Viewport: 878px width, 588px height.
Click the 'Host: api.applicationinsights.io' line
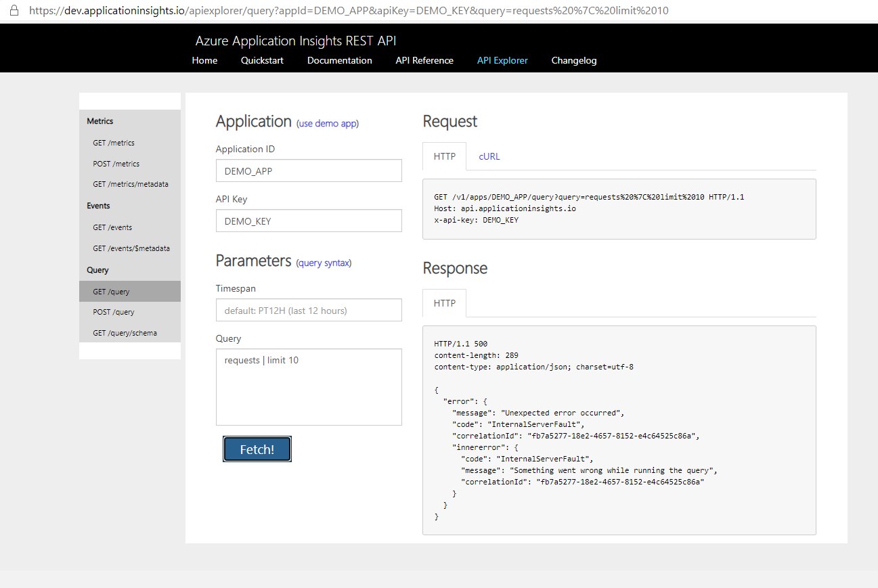(505, 208)
